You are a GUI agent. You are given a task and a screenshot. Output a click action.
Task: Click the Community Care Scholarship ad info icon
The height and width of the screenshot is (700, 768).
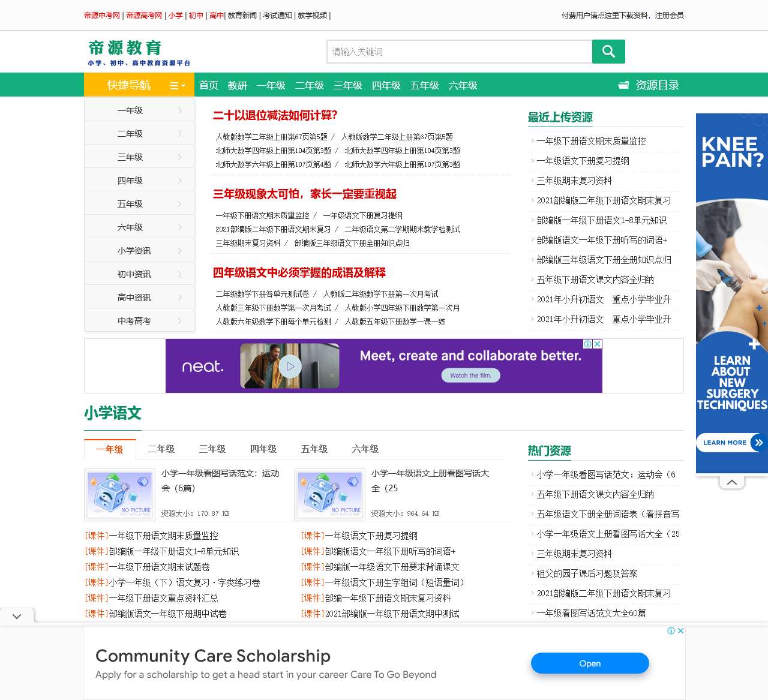click(671, 630)
